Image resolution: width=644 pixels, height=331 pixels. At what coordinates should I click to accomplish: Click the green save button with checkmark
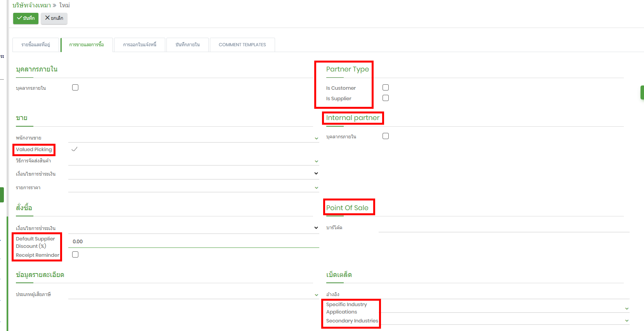(x=26, y=18)
